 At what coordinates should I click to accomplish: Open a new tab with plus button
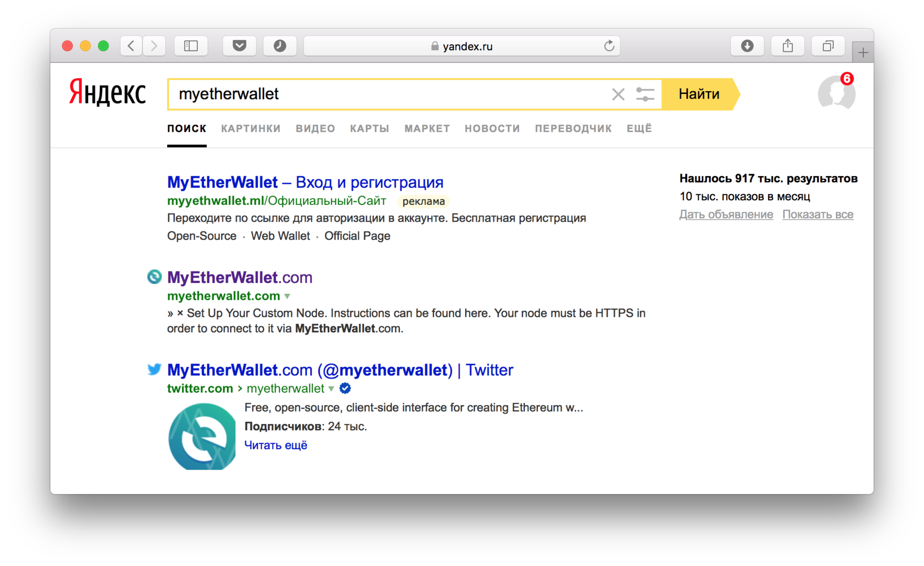[x=863, y=52]
